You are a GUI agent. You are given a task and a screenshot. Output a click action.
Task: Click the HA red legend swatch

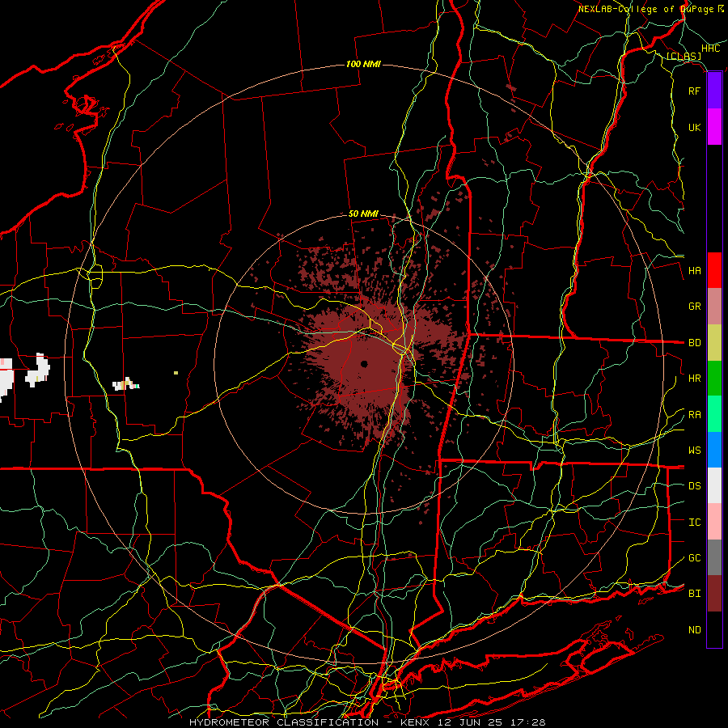[x=714, y=270]
